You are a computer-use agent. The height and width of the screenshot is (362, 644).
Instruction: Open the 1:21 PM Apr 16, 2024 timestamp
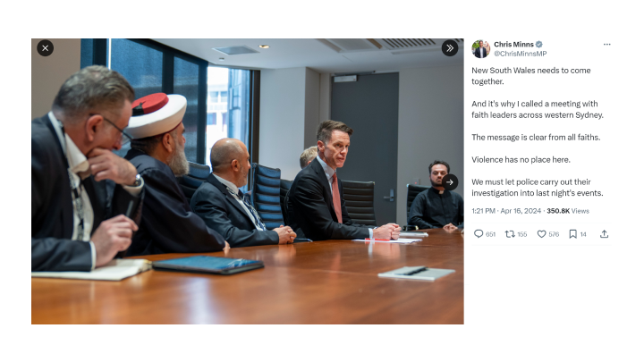point(506,211)
